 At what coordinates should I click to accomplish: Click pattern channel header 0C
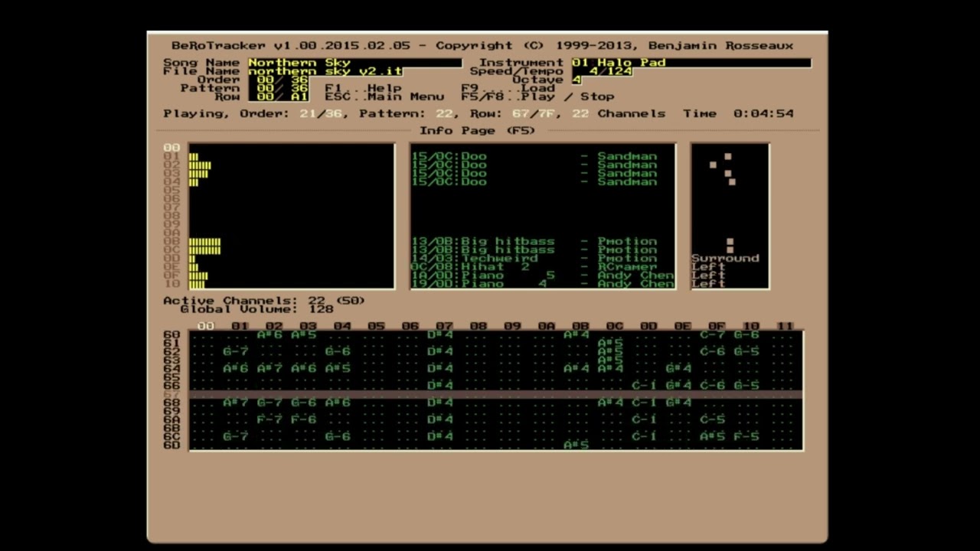pos(615,326)
